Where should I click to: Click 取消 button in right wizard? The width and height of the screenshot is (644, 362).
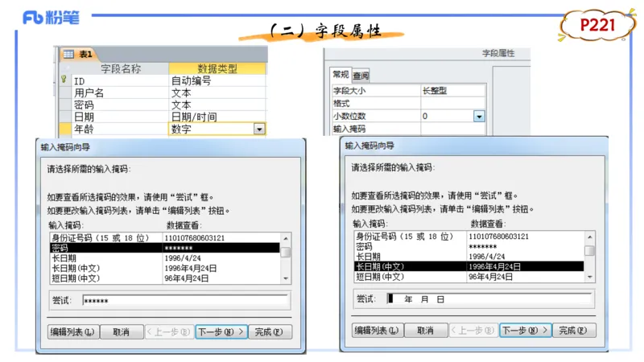coord(426,330)
